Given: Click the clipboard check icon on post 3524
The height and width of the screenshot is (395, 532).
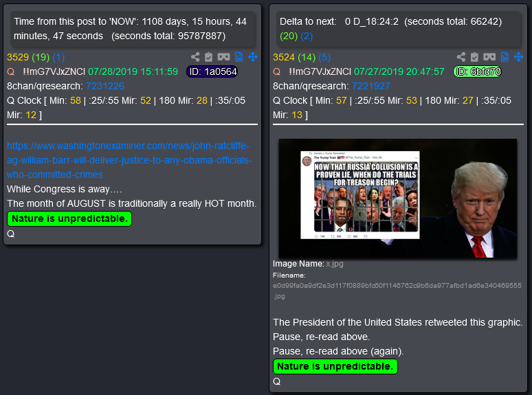Looking at the screenshot, I should (x=475, y=57).
